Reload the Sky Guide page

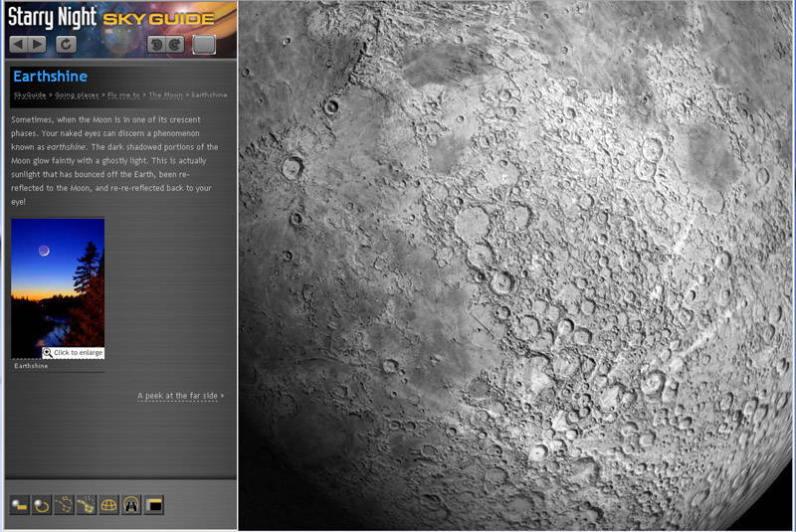[66, 45]
